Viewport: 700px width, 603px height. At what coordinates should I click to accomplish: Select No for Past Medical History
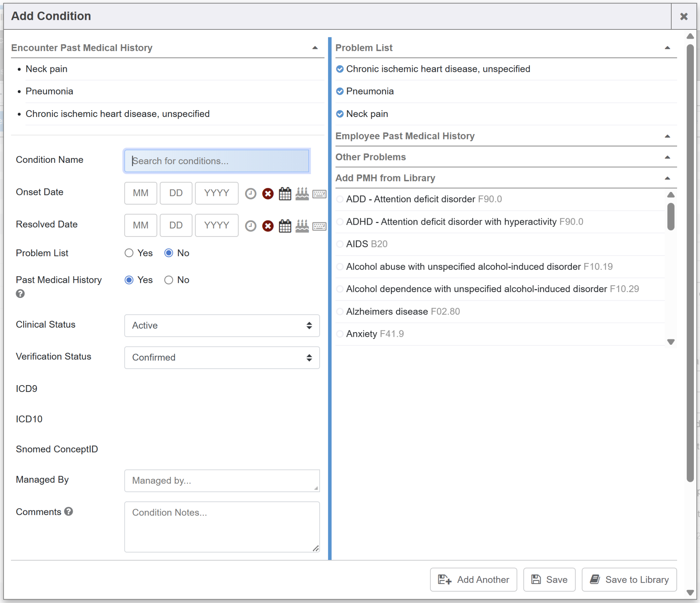(x=169, y=280)
